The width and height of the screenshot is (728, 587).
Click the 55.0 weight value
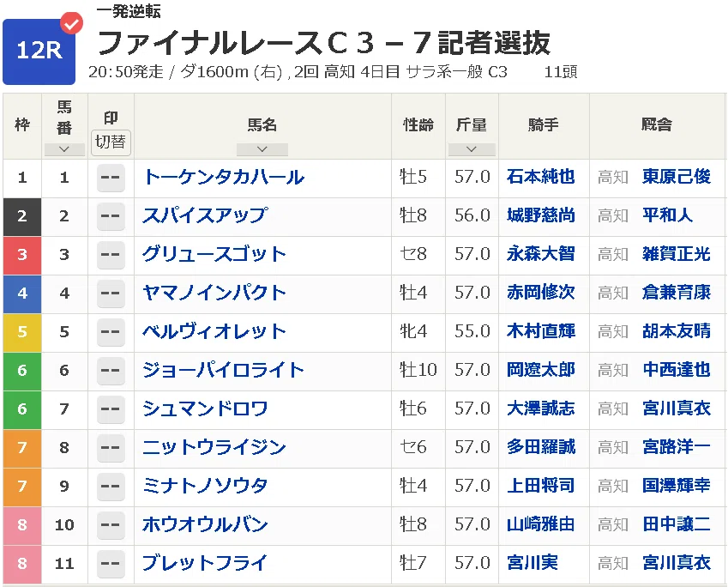click(472, 331)
